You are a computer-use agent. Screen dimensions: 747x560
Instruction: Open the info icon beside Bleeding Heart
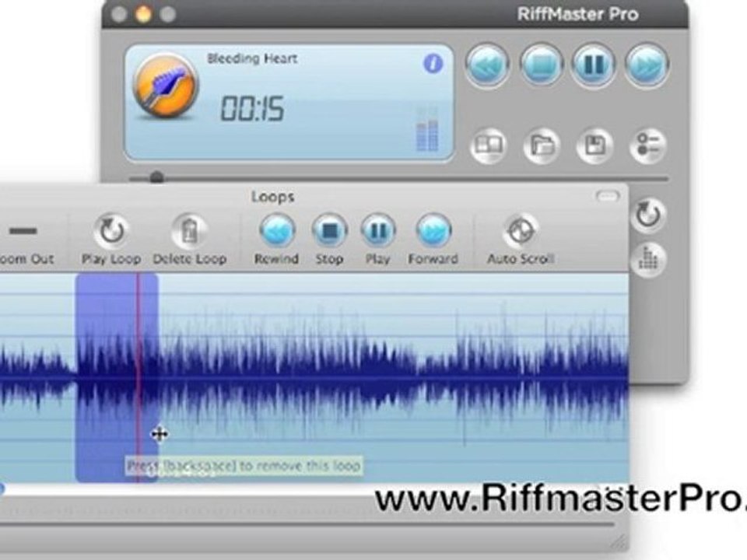click(x=433, y=63)
